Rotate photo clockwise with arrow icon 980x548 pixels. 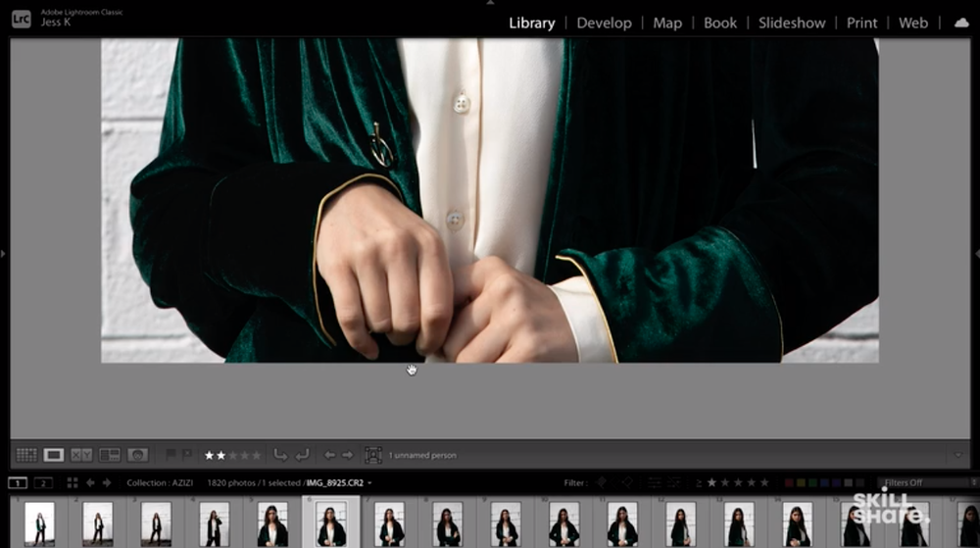pyautogui.click(x=302, y=455)
